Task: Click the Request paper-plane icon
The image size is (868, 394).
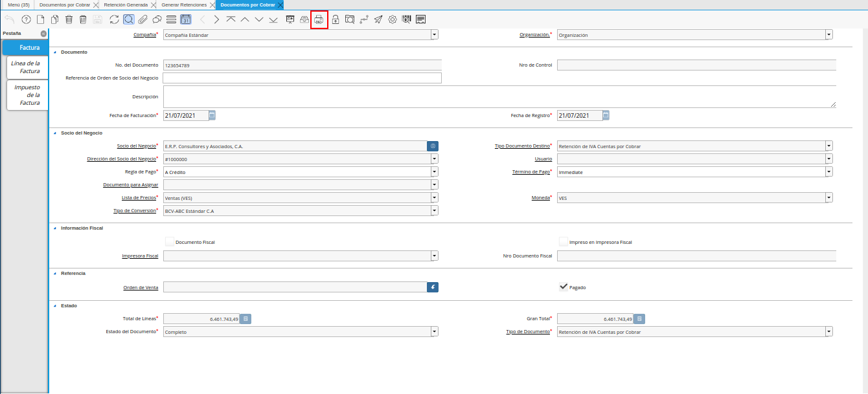Action: (378, 19)
